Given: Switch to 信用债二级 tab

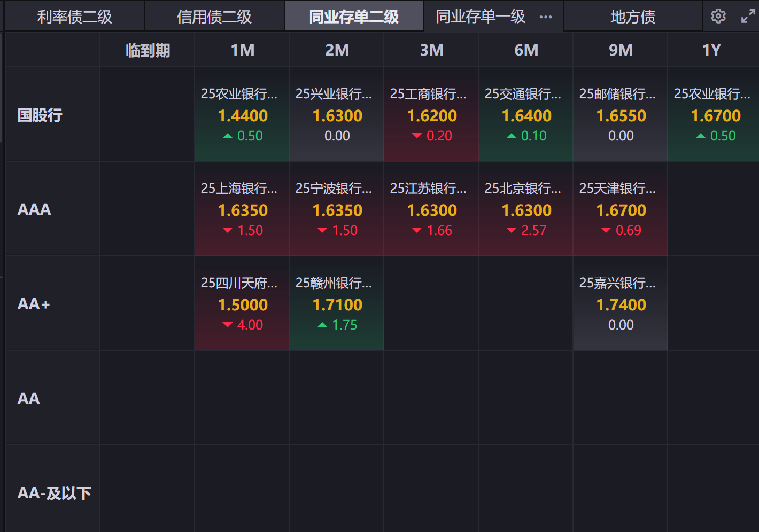Looking at the screenshot, I should [214, 17].
